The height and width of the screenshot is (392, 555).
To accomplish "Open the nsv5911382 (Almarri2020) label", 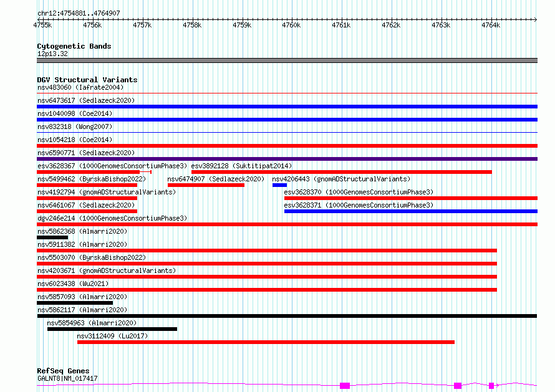I will [82, 244].
